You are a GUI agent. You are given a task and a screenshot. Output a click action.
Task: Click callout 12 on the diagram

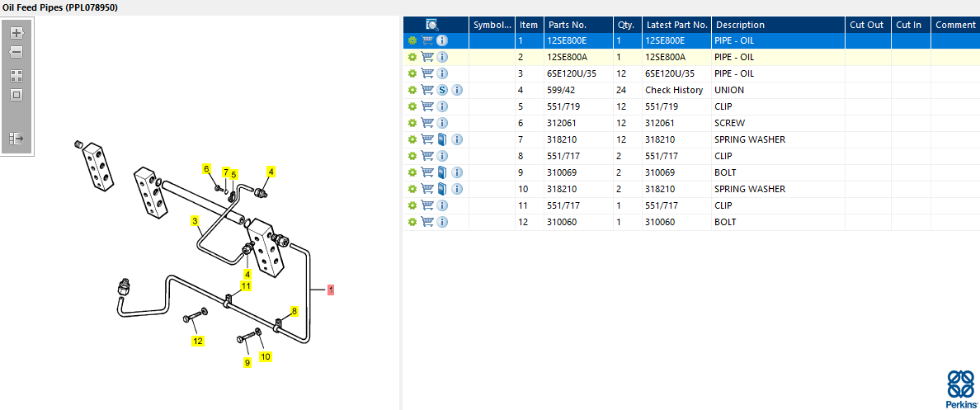[198, 341]
